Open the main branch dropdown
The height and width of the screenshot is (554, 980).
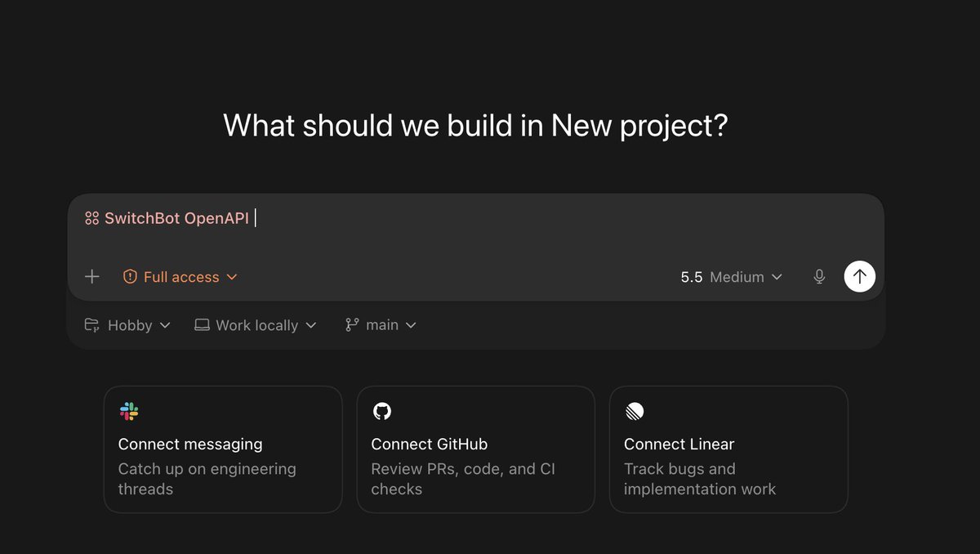click(381, 325)
